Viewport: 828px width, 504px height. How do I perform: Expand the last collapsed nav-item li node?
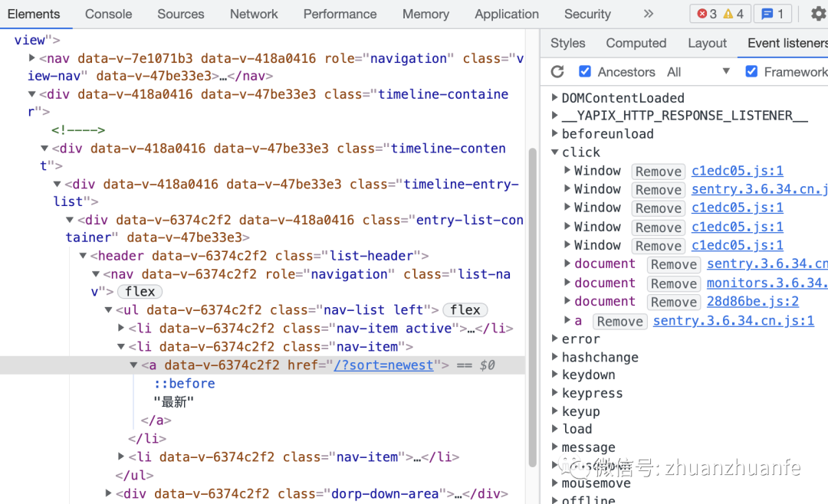(x=121, y=456)
